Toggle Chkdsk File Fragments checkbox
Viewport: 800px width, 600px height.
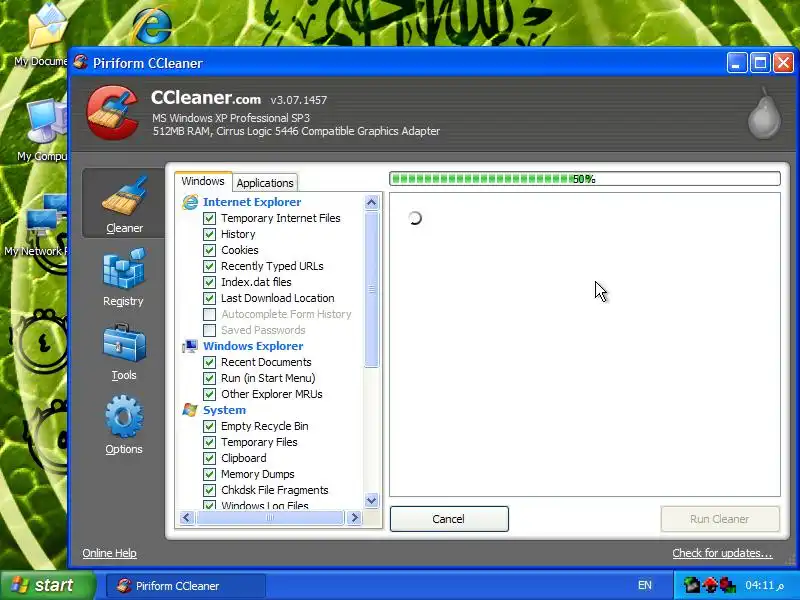209,490
